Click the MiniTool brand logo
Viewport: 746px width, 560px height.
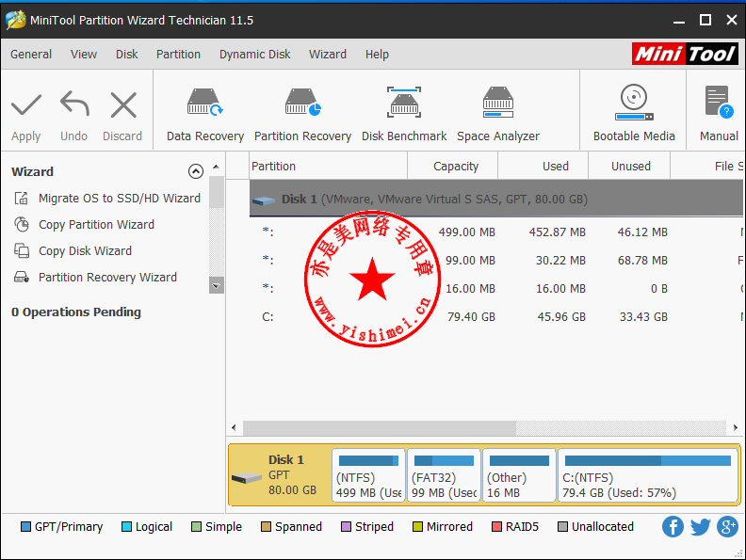(685, 54)
